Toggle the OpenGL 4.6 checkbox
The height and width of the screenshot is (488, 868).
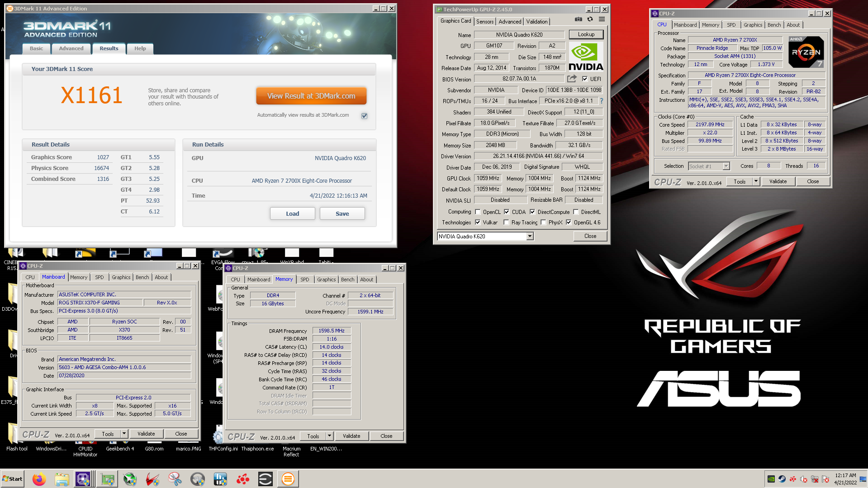coord(569,222)
